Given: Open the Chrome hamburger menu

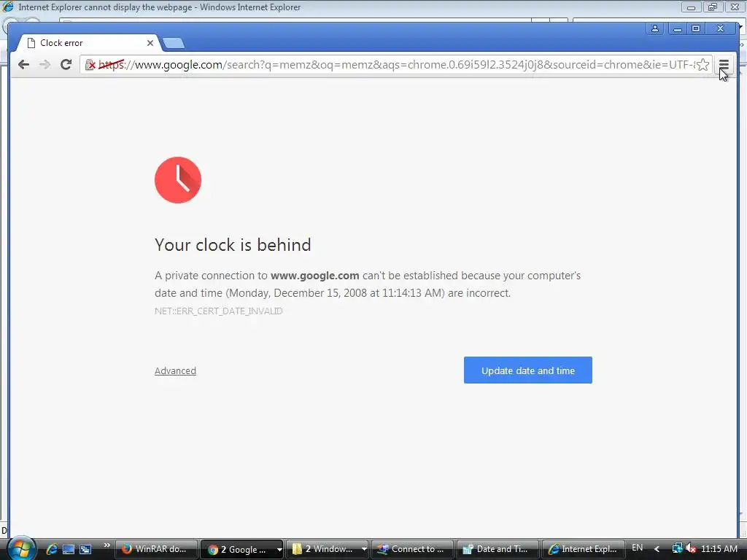Looking at the screenshot, I should (724, 64).
